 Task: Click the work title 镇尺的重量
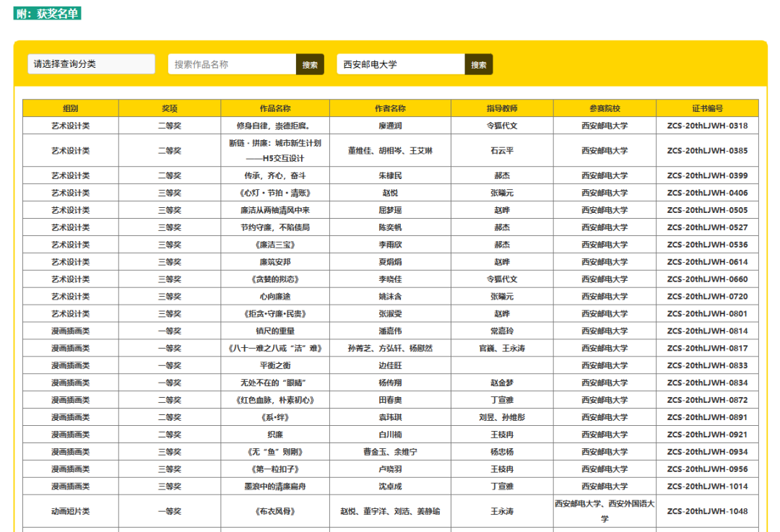tap(275, 331)
